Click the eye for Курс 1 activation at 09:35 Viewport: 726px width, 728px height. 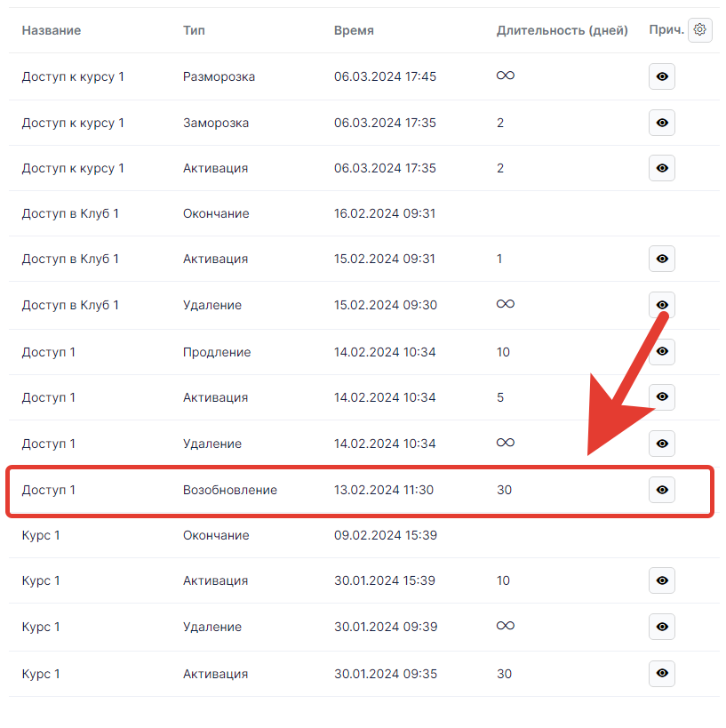[661, 674]
